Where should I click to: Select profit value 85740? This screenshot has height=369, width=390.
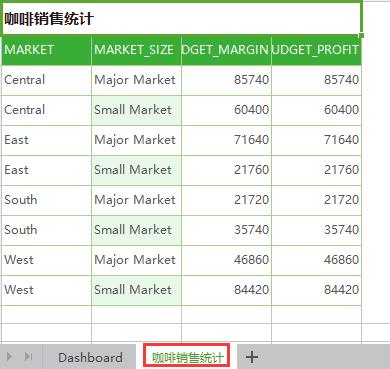(317, 80)
